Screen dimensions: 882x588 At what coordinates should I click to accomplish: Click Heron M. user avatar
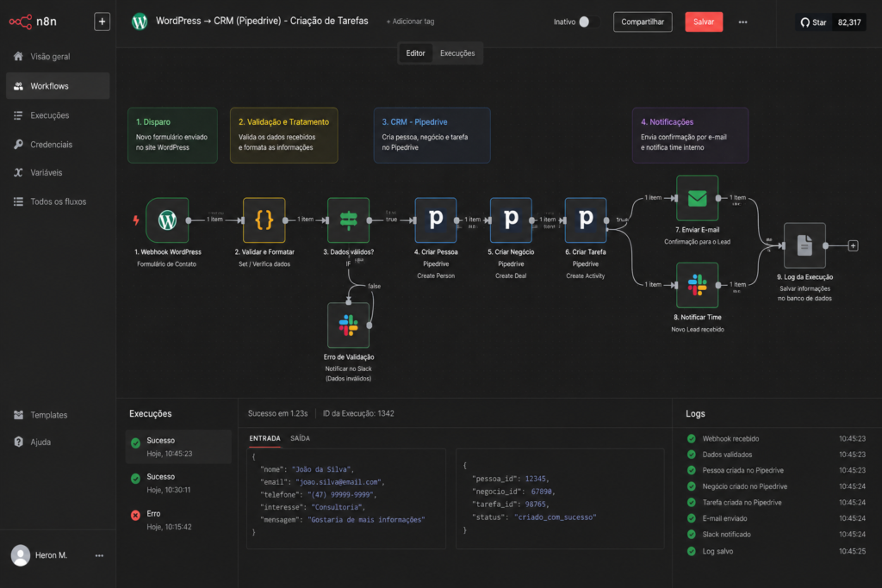(21, 555)
